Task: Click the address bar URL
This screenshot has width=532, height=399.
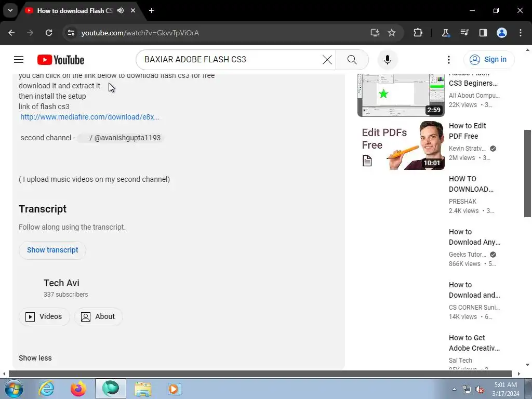Action: [x=140, y=33]
